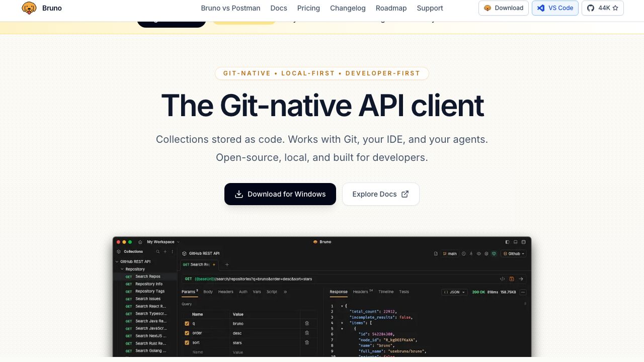Open collection settings gear icon

487,254
